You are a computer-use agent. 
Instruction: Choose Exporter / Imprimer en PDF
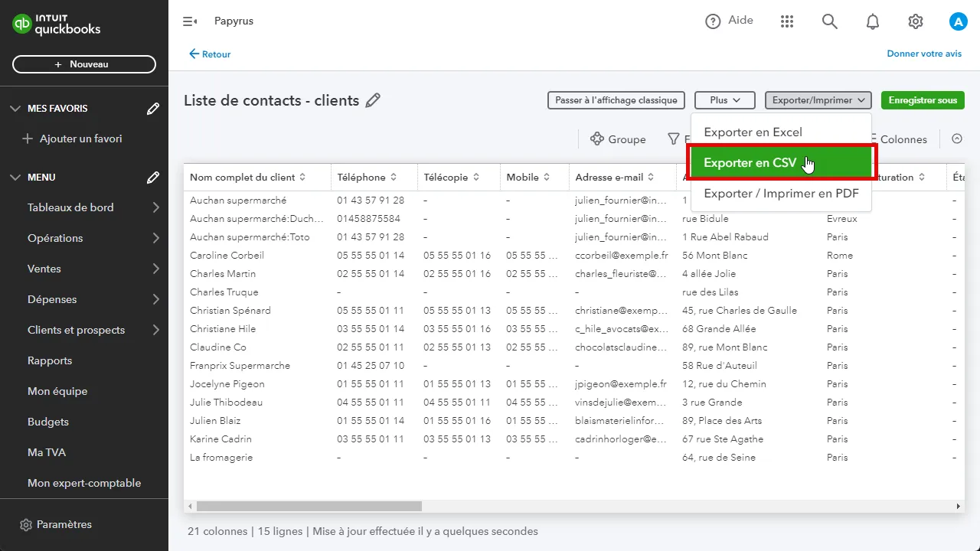pyautogui.click(x=781, y=194)
